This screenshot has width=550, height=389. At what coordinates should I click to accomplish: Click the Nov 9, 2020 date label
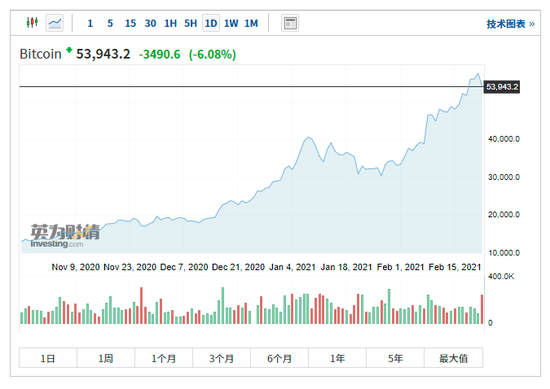point(76,267)
